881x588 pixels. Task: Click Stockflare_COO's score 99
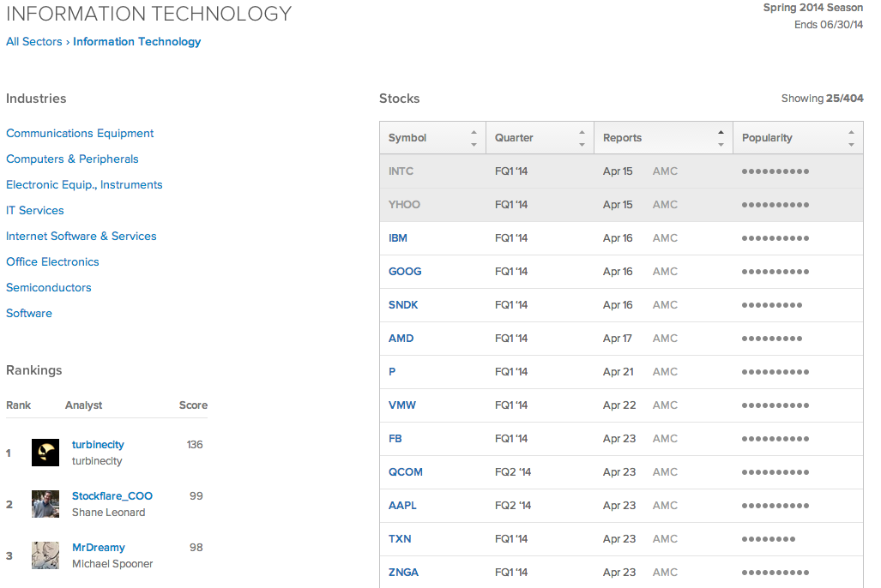coord(196,496)
